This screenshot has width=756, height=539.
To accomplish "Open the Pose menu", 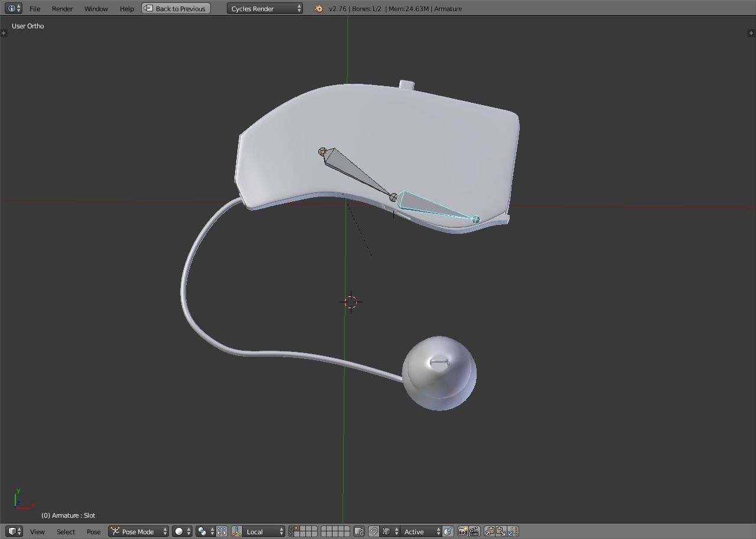I will click(93, 532).
